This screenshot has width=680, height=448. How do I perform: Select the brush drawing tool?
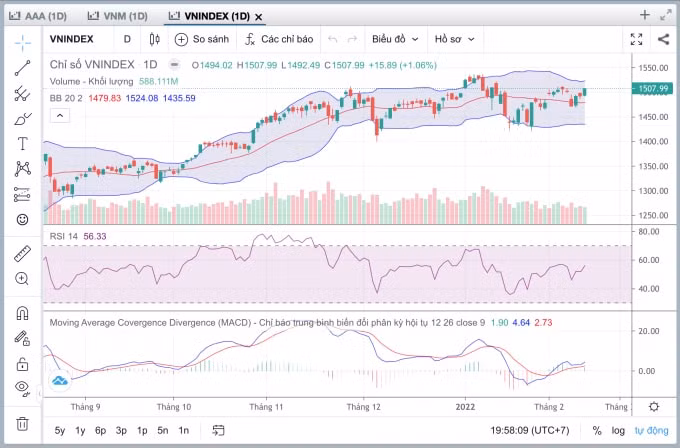point(23,119)
